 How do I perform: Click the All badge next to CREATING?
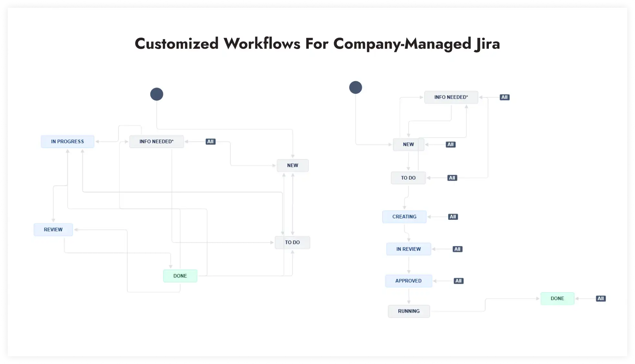point(453,217)
